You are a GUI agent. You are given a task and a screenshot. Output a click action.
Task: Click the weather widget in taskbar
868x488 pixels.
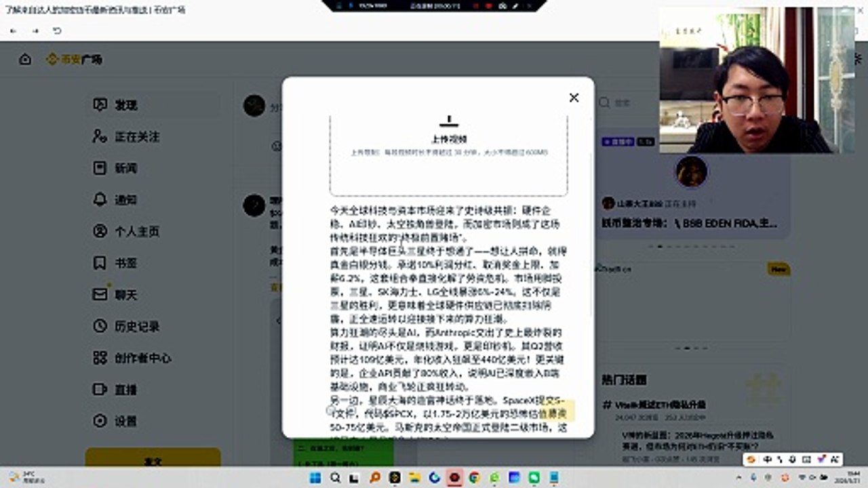click(x=27, y=478)
